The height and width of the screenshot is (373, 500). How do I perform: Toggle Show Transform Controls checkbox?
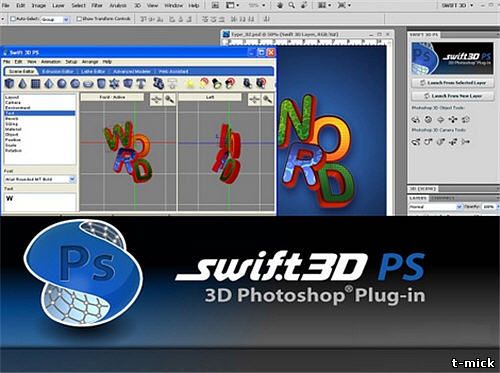pos(79,19)
